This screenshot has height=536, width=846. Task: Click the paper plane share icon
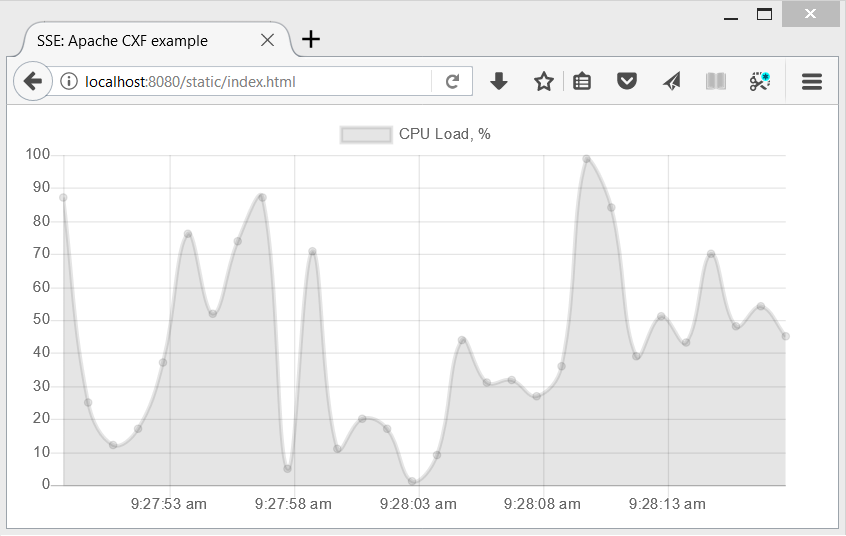click(672, 82)
